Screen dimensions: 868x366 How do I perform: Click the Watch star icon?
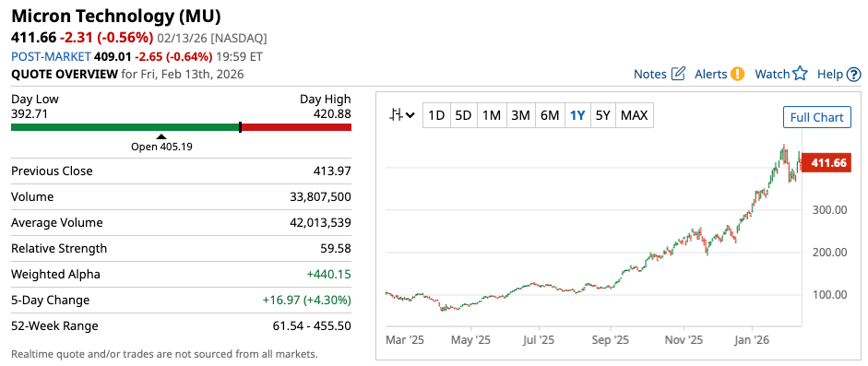(801, 74)
